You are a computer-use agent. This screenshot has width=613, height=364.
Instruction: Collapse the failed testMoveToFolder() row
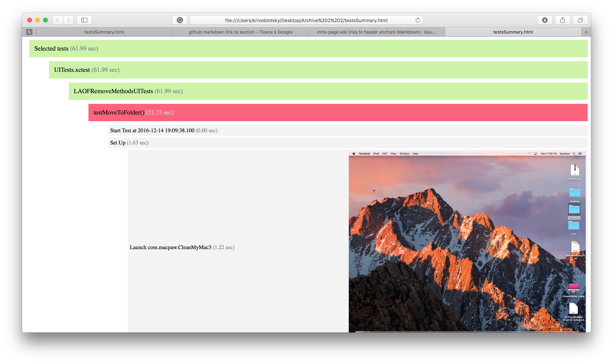pos(338,113)
